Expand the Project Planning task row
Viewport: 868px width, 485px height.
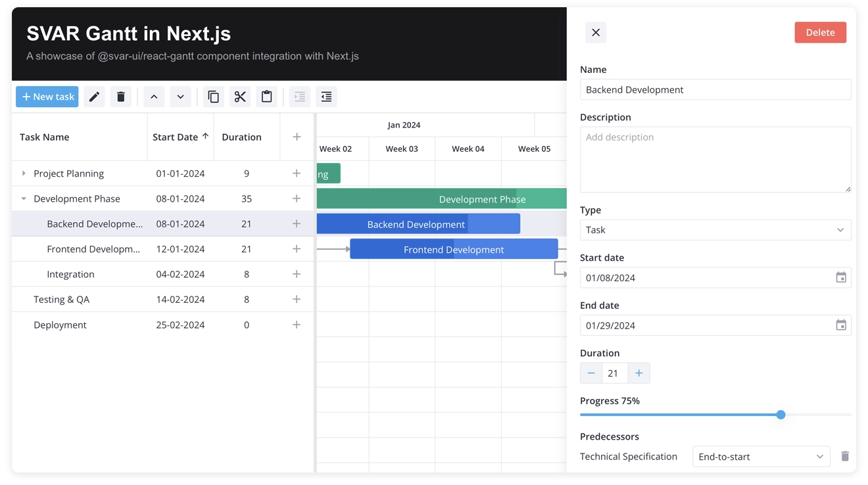coord(24,173)
